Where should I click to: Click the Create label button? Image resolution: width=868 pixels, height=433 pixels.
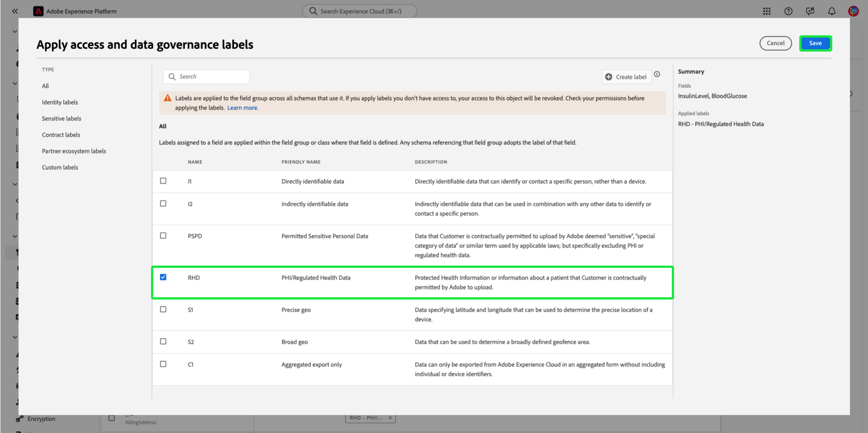[x=627, y=77]
